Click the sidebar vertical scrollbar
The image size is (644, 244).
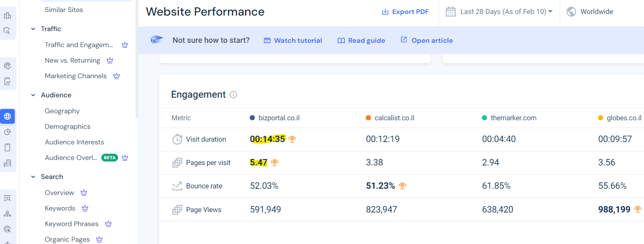pyautogui.click(x=136, y=58)
